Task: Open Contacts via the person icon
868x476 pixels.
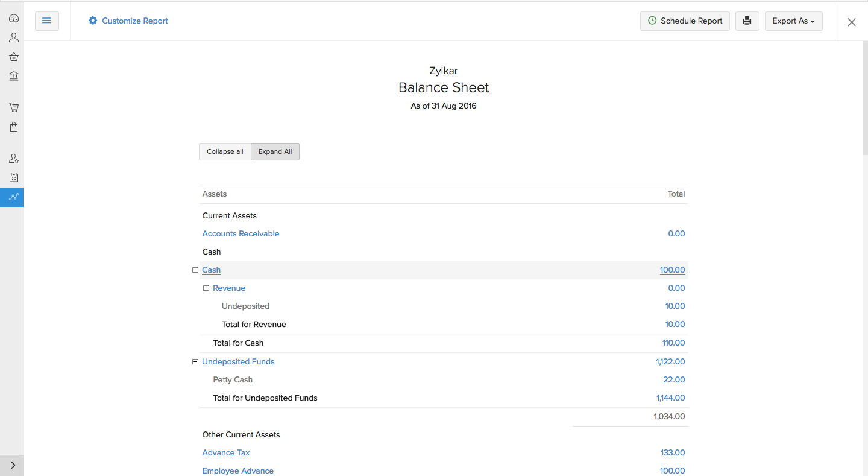Action: pos(13,37)
